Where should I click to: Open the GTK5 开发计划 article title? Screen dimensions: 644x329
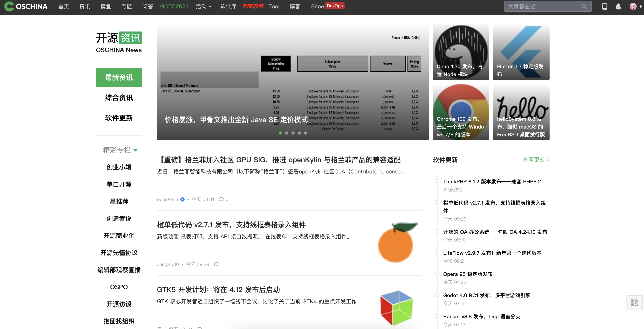(218, 290)
